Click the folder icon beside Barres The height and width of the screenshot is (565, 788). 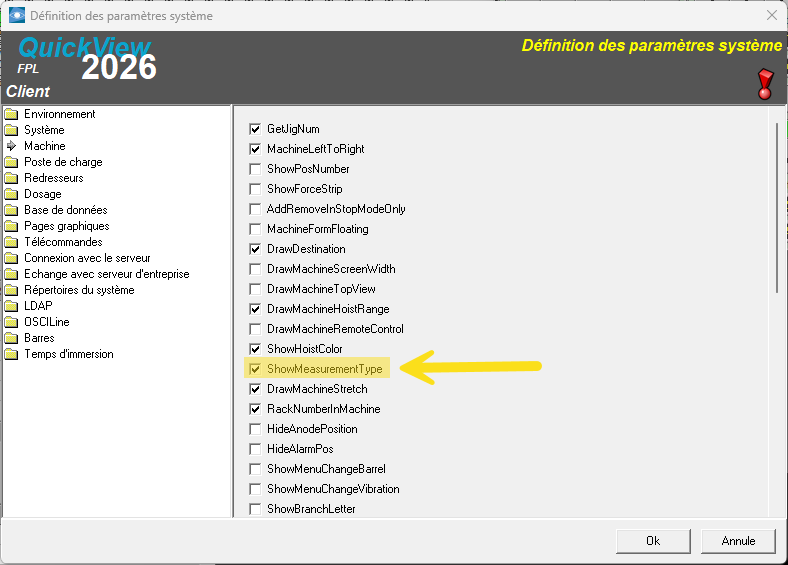12,338
